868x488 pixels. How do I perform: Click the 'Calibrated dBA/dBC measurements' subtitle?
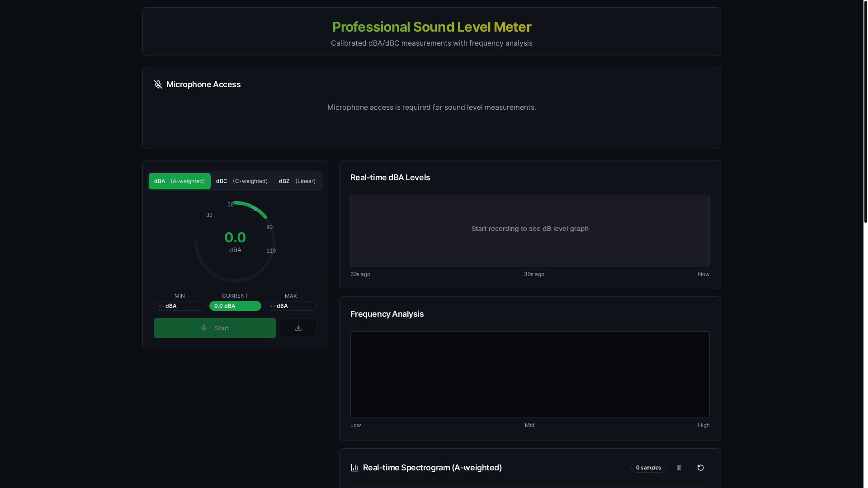pyautogui.click(x=432, y=43)
